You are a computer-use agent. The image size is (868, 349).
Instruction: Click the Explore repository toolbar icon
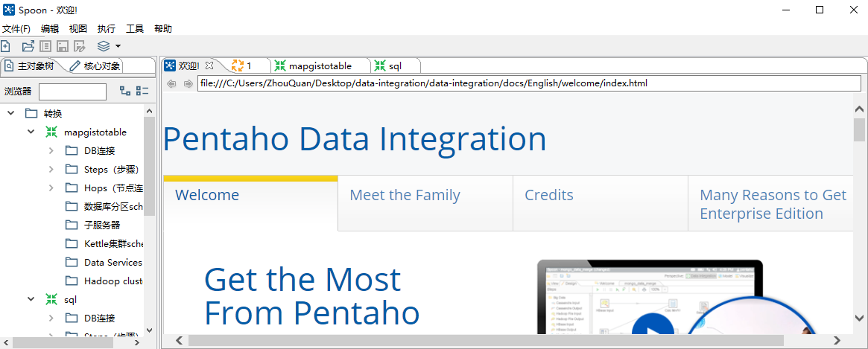[45, 46]
